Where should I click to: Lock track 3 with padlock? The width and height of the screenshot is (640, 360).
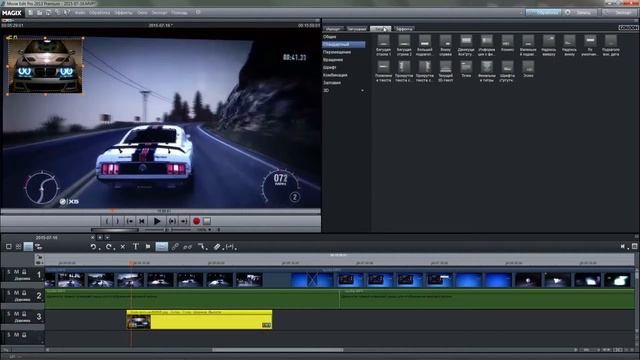(x=24, y=314)
